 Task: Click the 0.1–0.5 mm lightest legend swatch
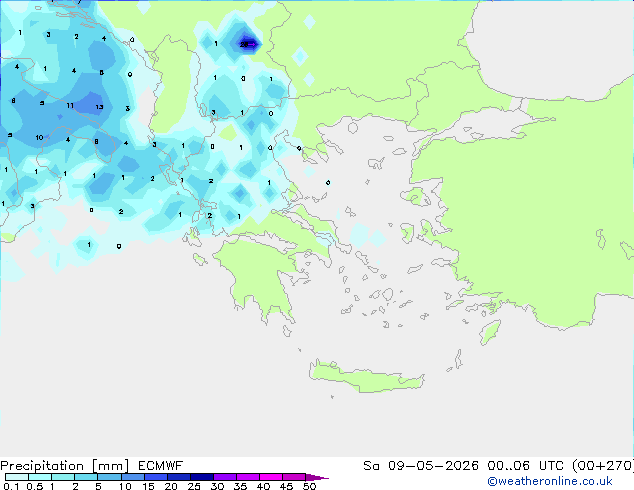point(17,477)
